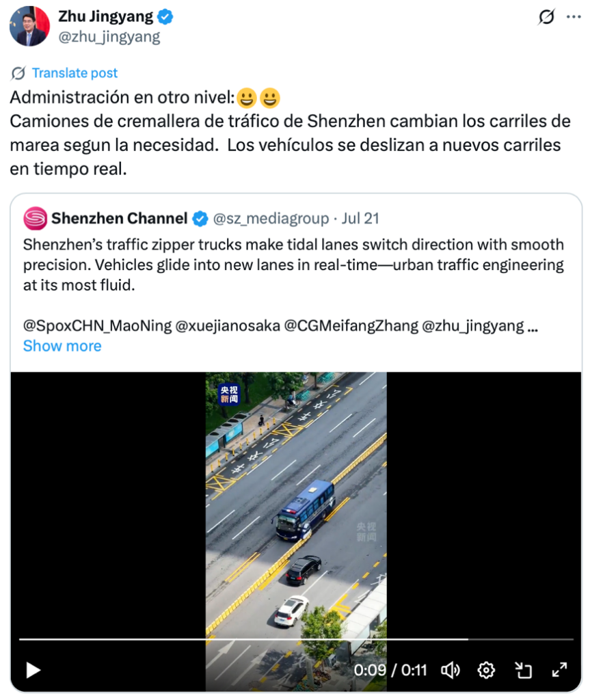The width and height of the screenshot is (590, 700).
Task: Click Zhu Jingyang's blue verified badge
Action: pos(165,17)
